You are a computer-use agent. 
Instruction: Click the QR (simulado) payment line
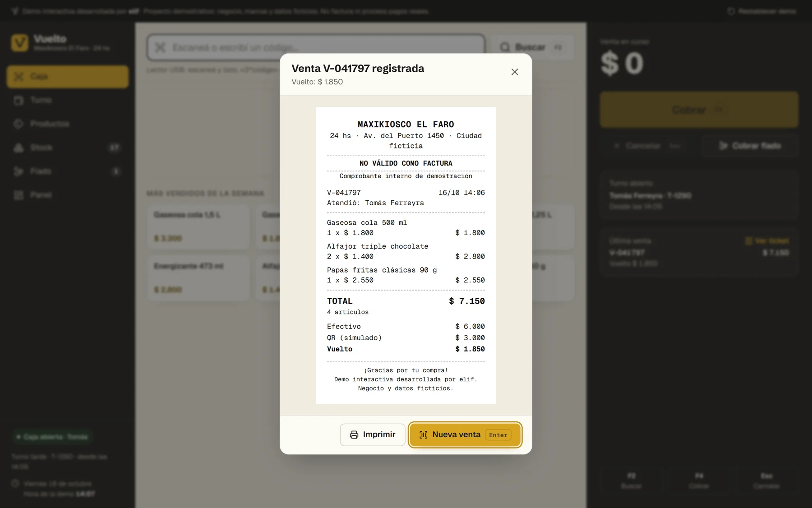406,338
